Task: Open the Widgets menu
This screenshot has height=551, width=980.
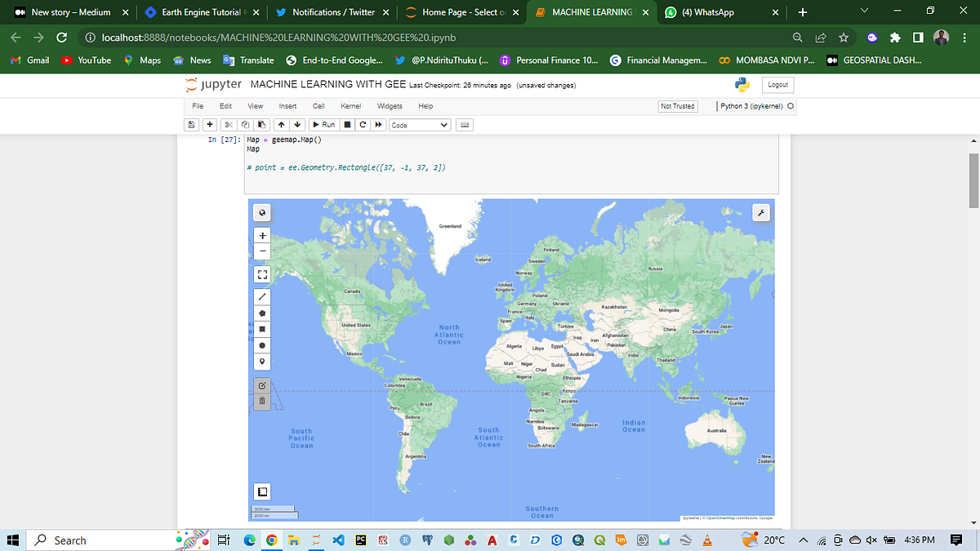Action: click(390, 105)
